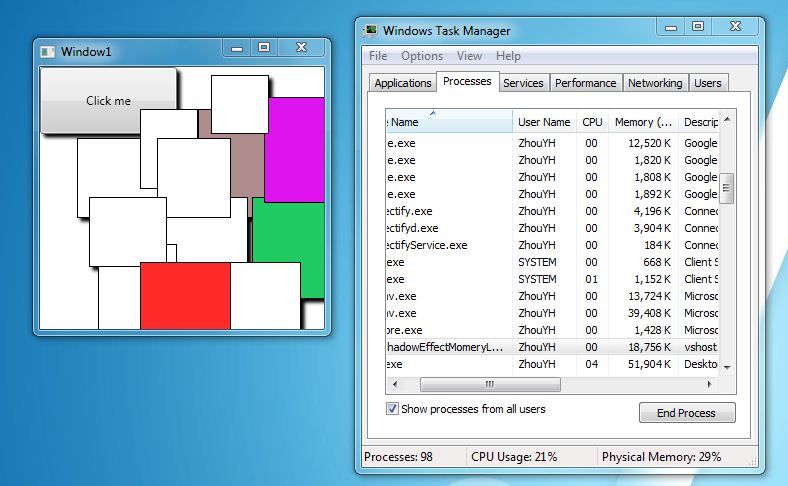Click the 51,904 K memory value

649,364
